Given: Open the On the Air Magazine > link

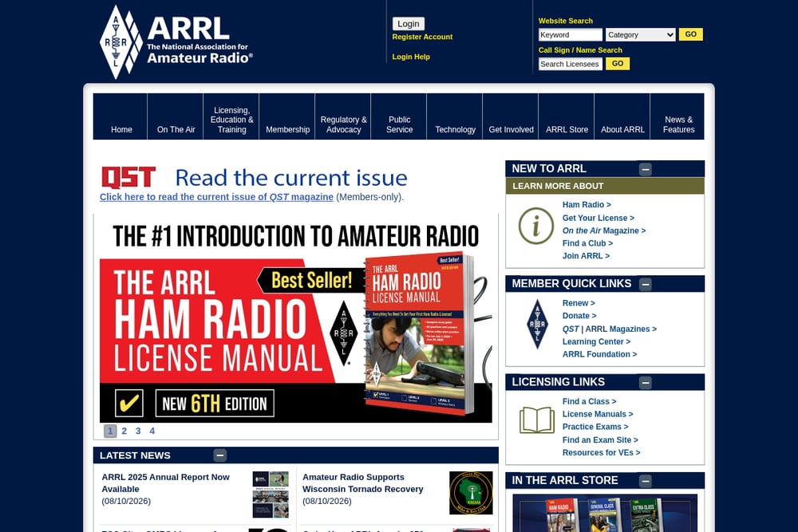Looking at the screenshot, I should click(603, 231).
